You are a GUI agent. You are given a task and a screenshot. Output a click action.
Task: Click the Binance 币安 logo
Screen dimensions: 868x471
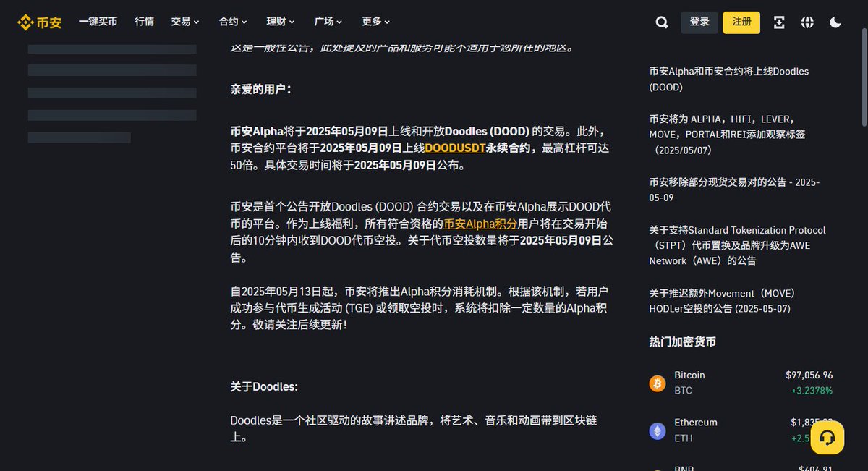tap(39, 22)
